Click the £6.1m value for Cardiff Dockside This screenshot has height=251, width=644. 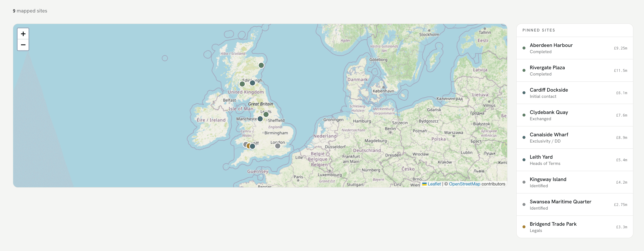[x=621, y=93]
